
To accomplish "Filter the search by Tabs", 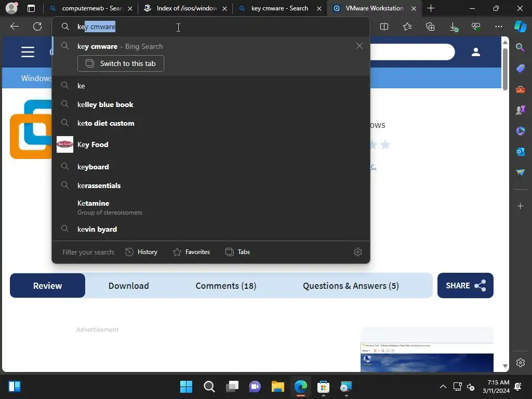I will pos(237,252).
